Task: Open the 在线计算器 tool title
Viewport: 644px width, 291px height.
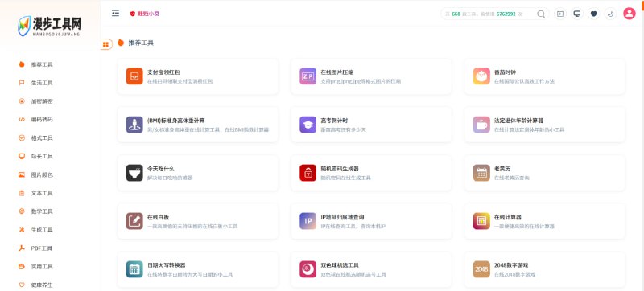Action: click(x=508, y=217)
